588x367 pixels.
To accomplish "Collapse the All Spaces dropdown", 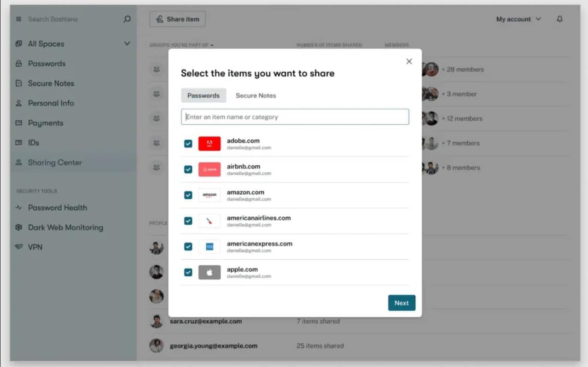I will click(x=127, y=43).
